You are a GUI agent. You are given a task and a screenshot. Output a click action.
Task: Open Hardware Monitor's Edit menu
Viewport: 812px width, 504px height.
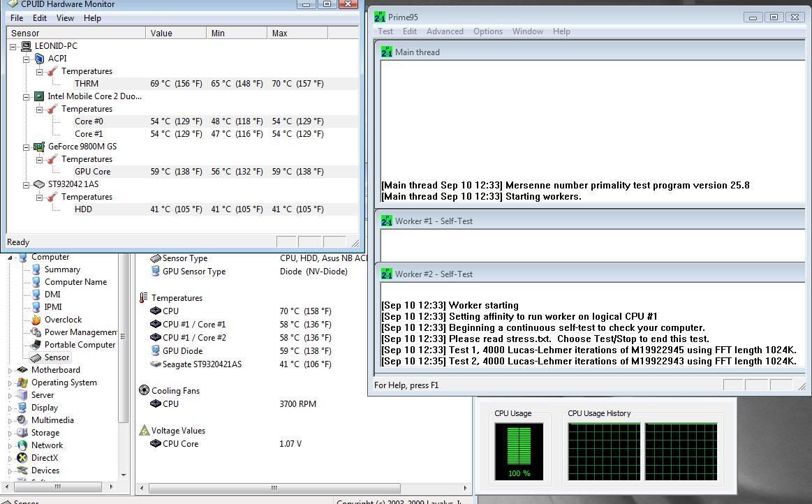point(39,18)
